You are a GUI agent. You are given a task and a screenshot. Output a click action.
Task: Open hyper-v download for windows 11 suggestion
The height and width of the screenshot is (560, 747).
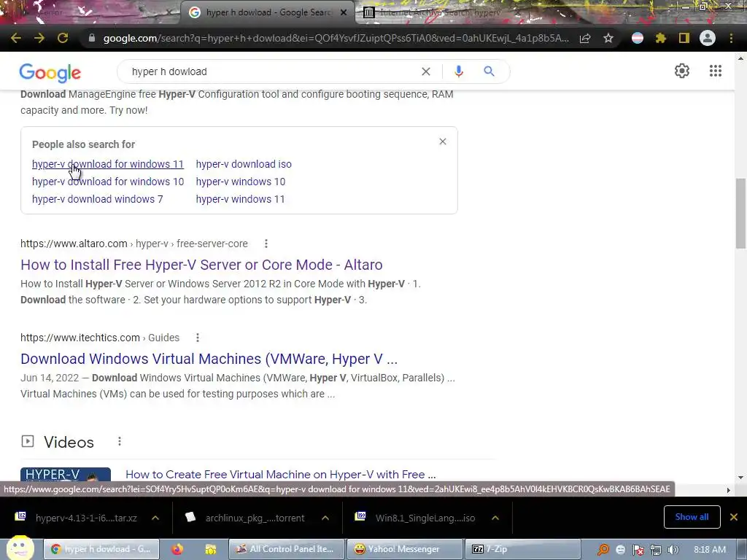point(108,164)
